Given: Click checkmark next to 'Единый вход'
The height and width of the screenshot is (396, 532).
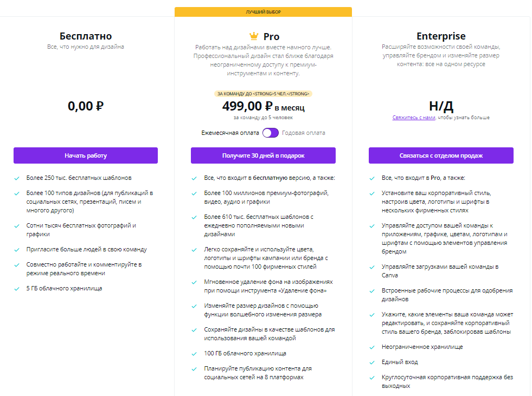Looking at the screenshot, I should (372, 362).
